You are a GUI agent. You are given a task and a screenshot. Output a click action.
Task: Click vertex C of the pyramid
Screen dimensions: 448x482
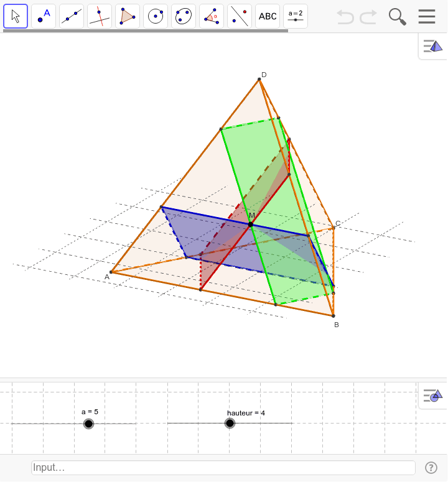334,228
